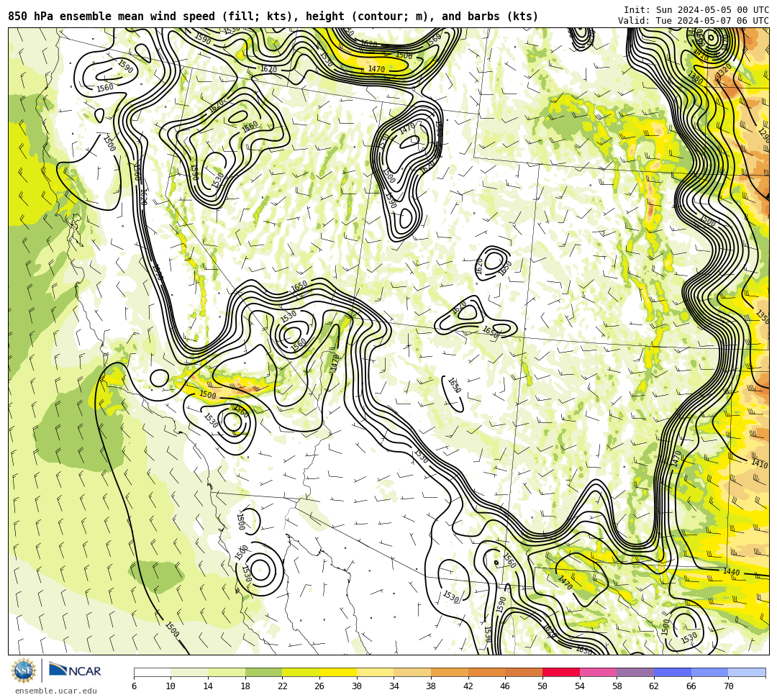Pick the yellow 26–30 kts colorbar swatch

(338, 672)
